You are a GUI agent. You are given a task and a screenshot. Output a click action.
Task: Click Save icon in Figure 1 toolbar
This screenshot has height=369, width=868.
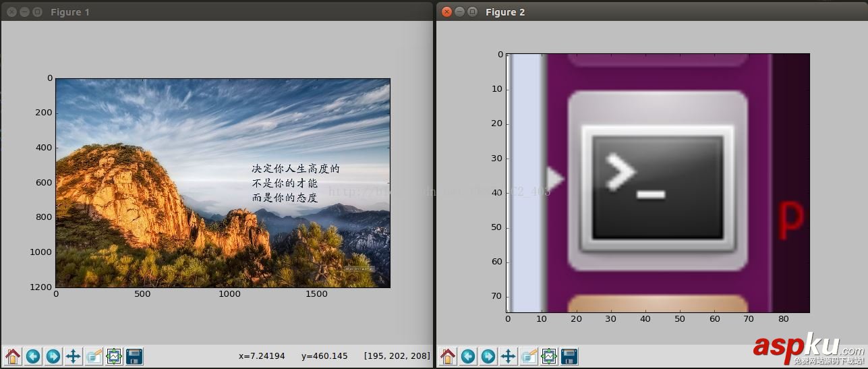(134, 356)
